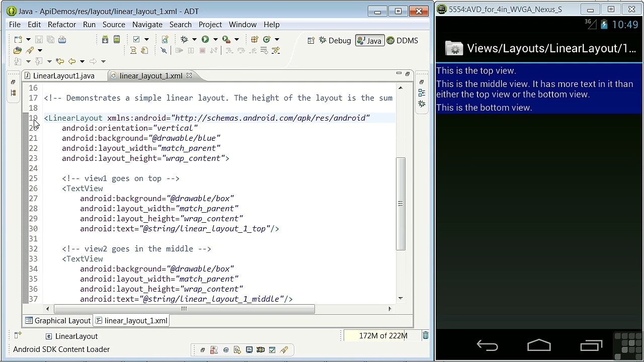Expand the New Java Class dropdown arrow
This screenshot has width=644, height=362.
point(277,39)
